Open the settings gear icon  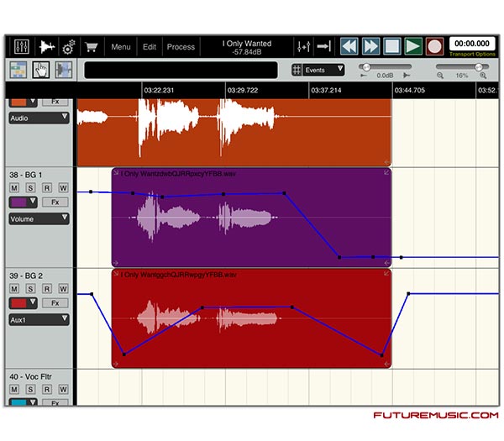[69, 47]
